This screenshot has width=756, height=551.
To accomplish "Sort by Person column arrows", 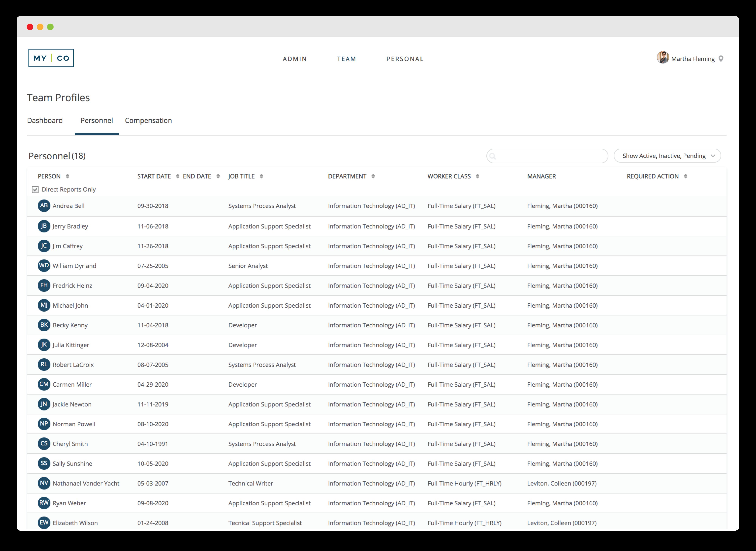I will [x=67, y=176].
